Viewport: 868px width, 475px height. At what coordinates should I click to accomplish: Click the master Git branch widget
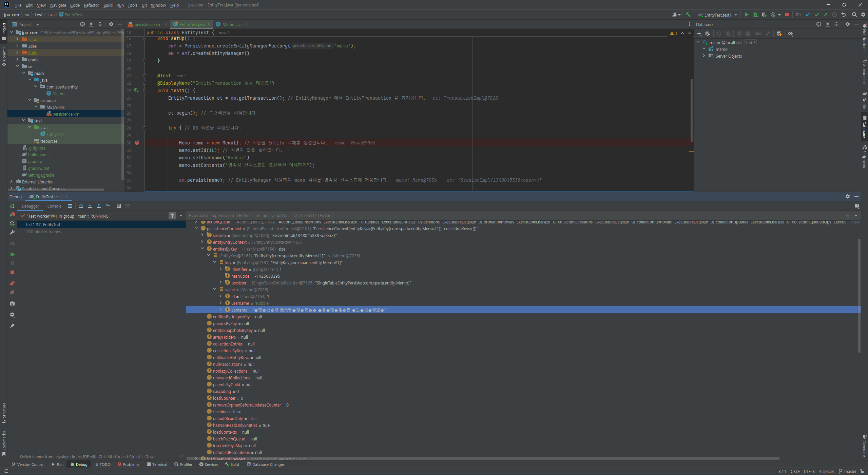click(847, 471)
